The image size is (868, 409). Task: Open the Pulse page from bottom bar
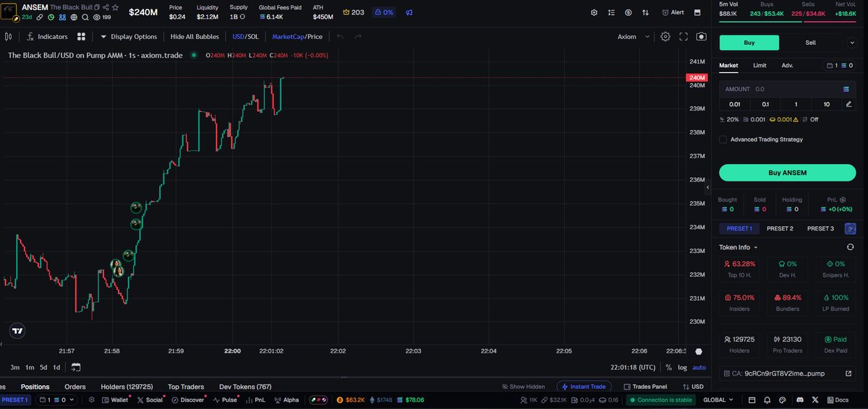(x=225, y=400)
